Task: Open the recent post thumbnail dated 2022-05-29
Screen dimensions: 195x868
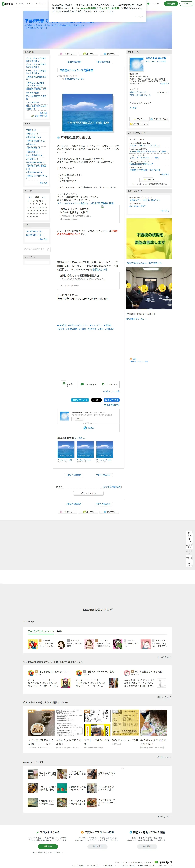Action: 66,450
